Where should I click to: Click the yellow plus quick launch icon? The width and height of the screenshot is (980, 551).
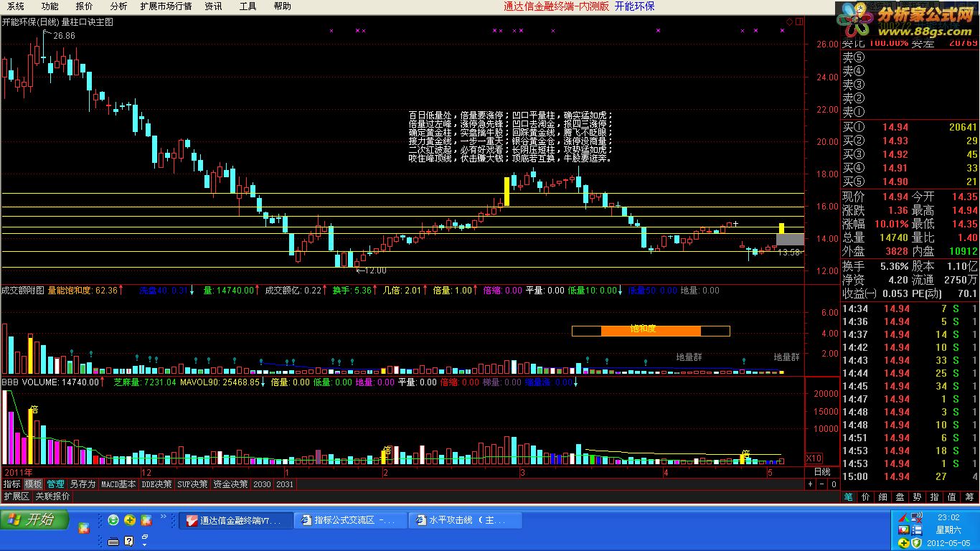[x=130, y=519]
